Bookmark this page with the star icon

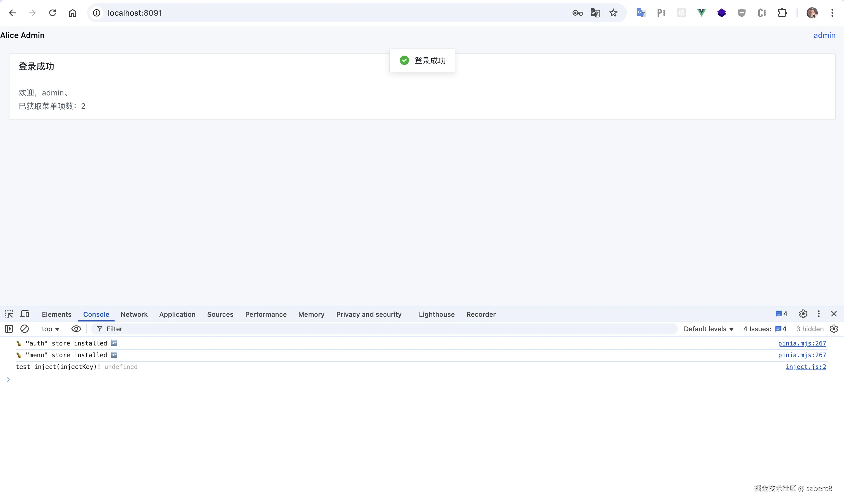point(613,13)
